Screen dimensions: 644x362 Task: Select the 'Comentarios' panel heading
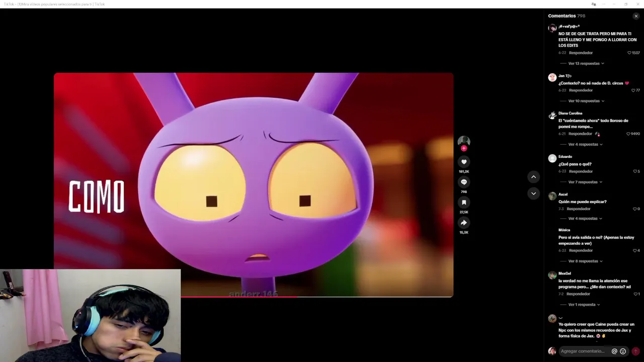click(562, 16)
